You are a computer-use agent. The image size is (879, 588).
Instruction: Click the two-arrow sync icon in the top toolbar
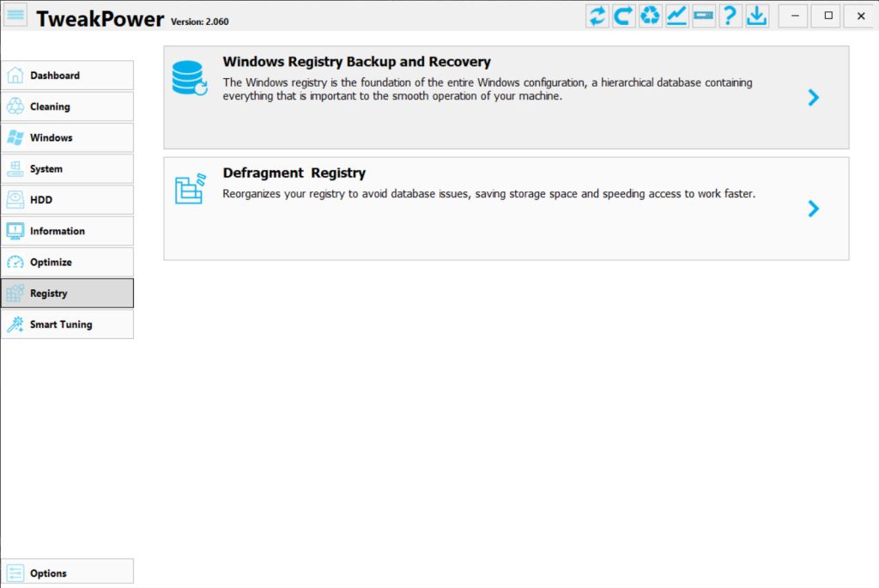(x=597, y=15)
